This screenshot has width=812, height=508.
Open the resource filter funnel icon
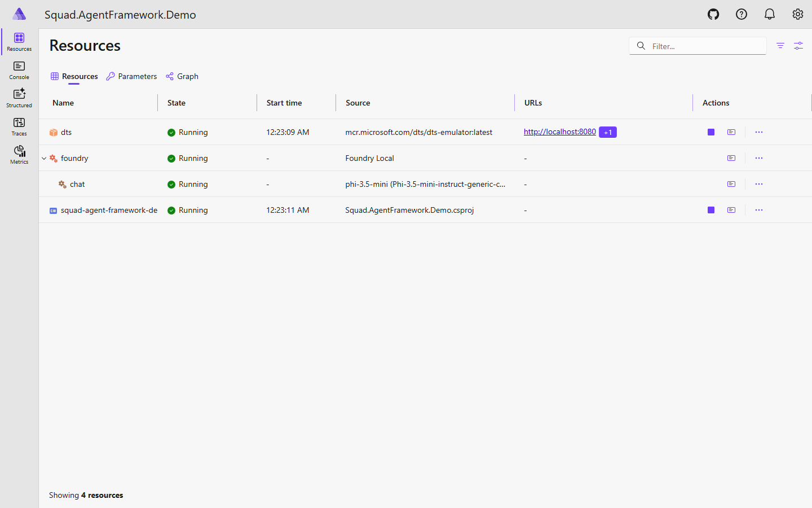tap(780, 46)
